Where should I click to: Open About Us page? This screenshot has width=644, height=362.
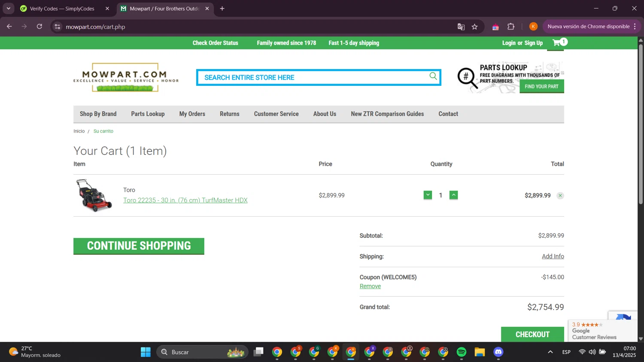[x=325, y=114]
